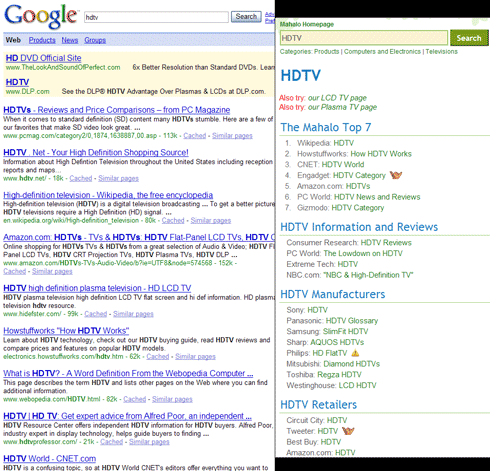Switch to the Groups tab

click(95, 40)
